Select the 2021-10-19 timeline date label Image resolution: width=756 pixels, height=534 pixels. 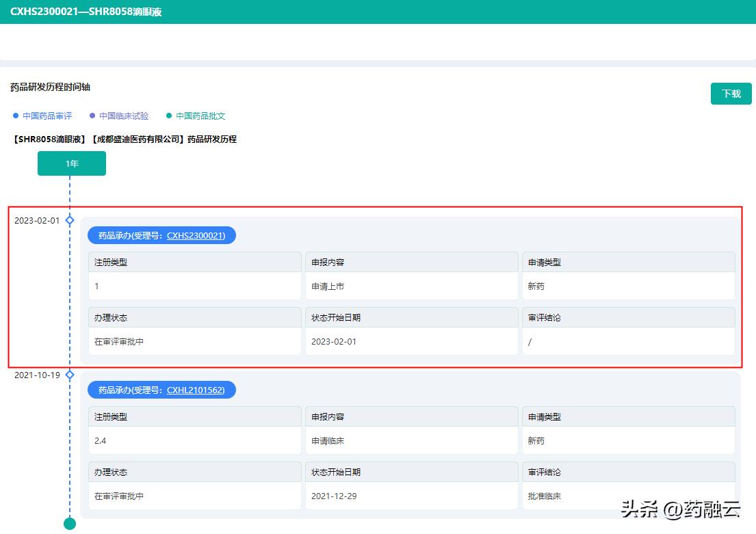point(35,375)
